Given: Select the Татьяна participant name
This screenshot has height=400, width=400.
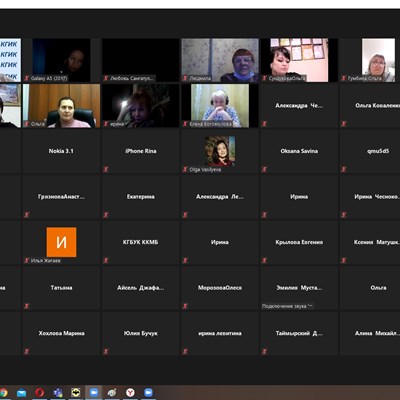Looking at the screenshot, I should click(x=61, y=287).
